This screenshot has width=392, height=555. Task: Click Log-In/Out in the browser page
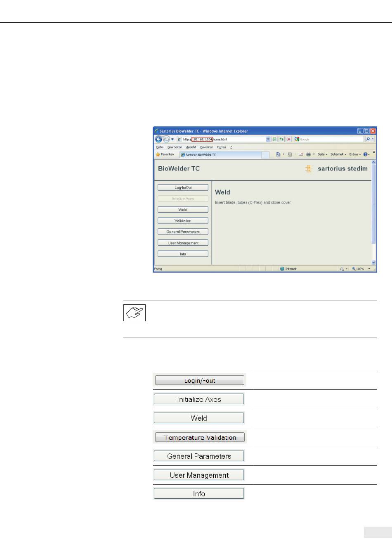tap(183, 187)
